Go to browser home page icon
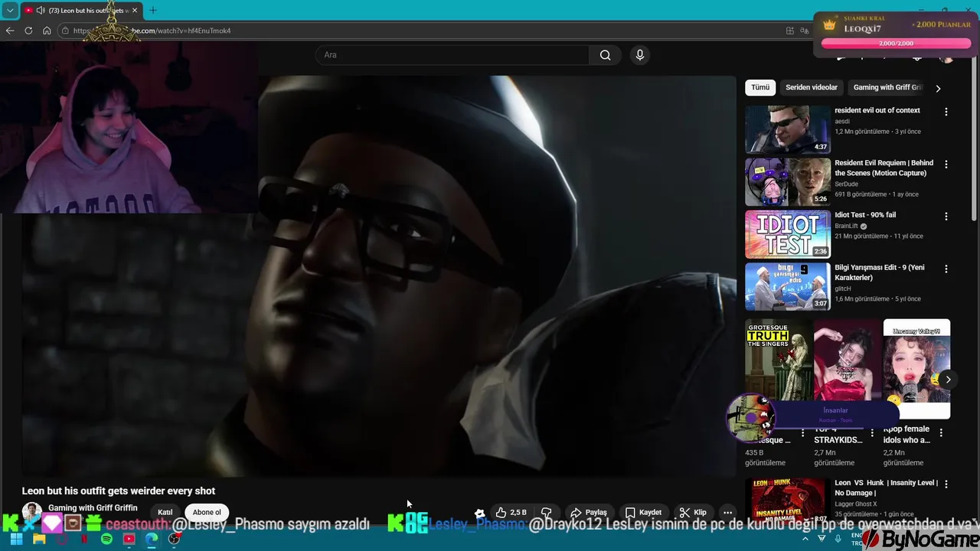This screenshot has height=551, width=980. [47, 31]
